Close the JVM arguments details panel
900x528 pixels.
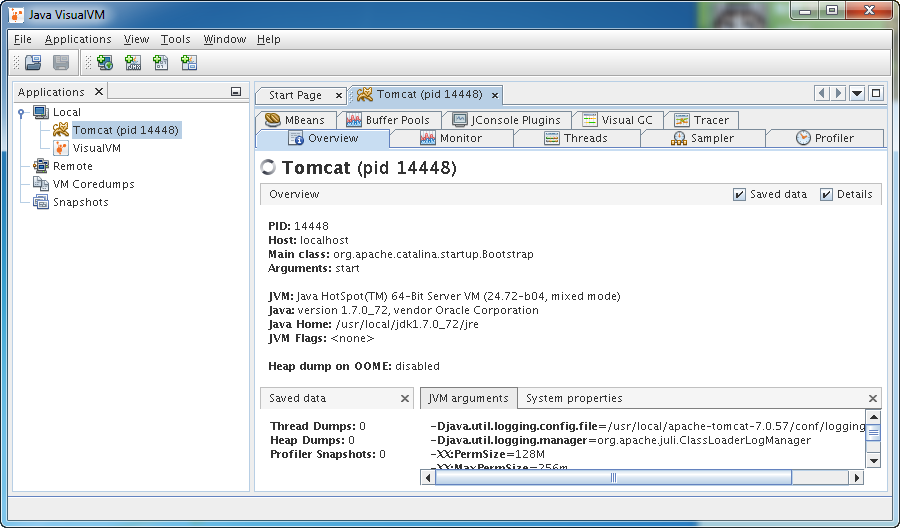pyautogui.click(x=873, y=398)
